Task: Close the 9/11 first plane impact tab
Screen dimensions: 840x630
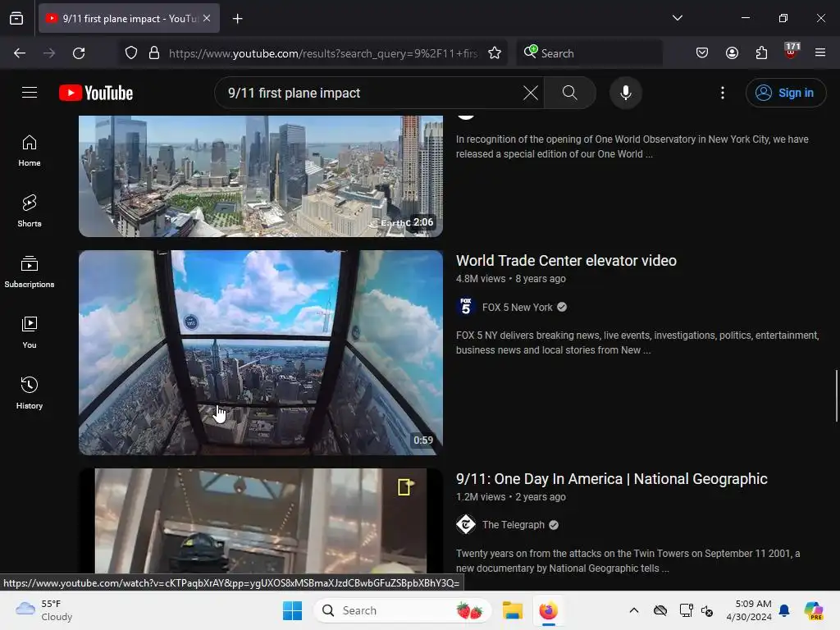Action: 207,18
